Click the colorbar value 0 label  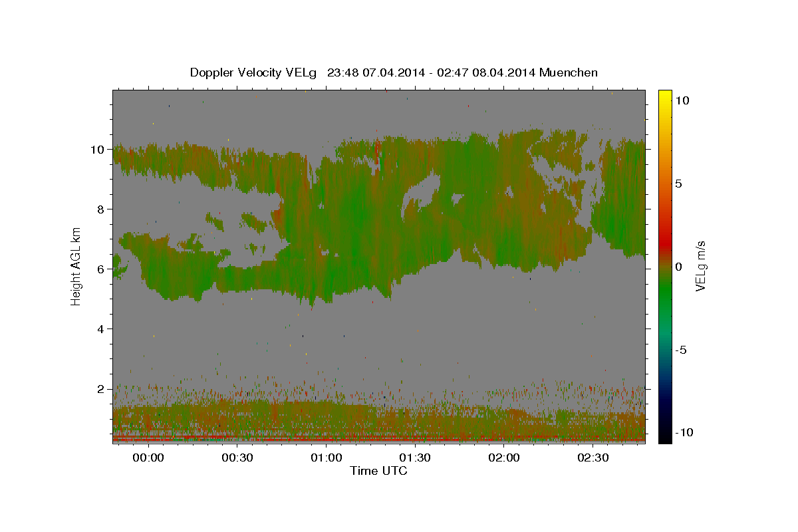pos(678,267)
